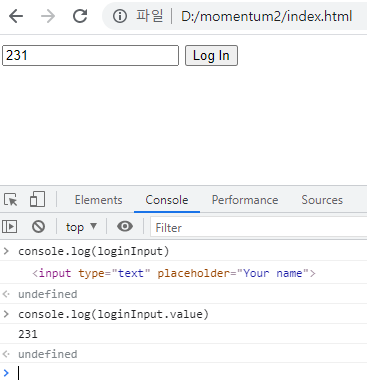Toggle the device toolbar icon
367x388 pixels.
point(37,199)
